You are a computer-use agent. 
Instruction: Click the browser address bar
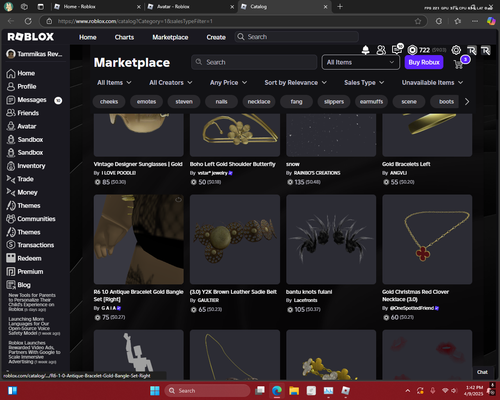coord(233,21)
